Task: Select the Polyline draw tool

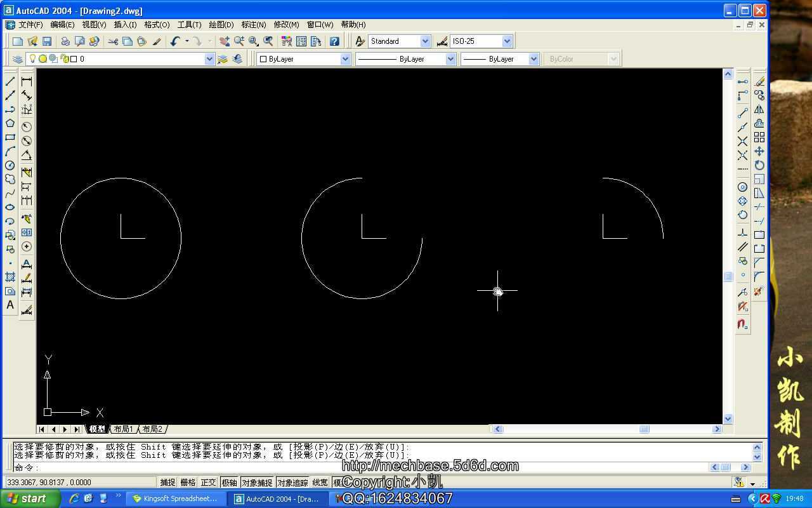Action: [10, 109]
